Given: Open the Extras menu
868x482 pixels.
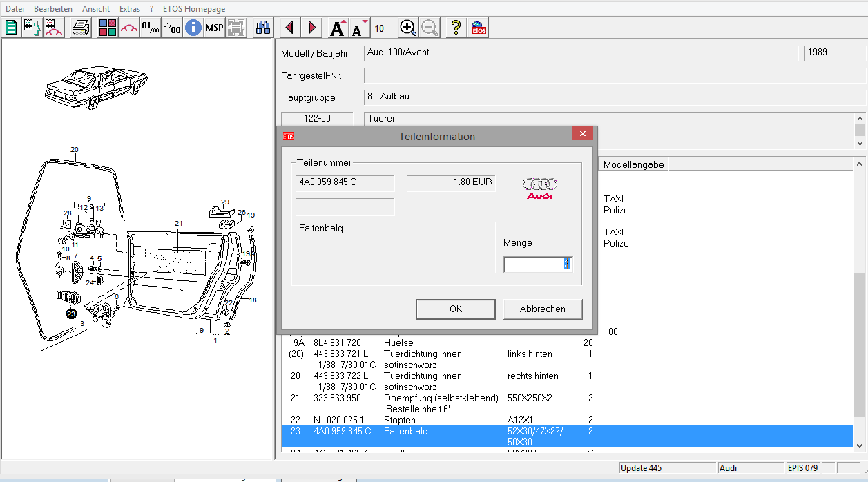Looking at the screenshot, I should point(129,9).
